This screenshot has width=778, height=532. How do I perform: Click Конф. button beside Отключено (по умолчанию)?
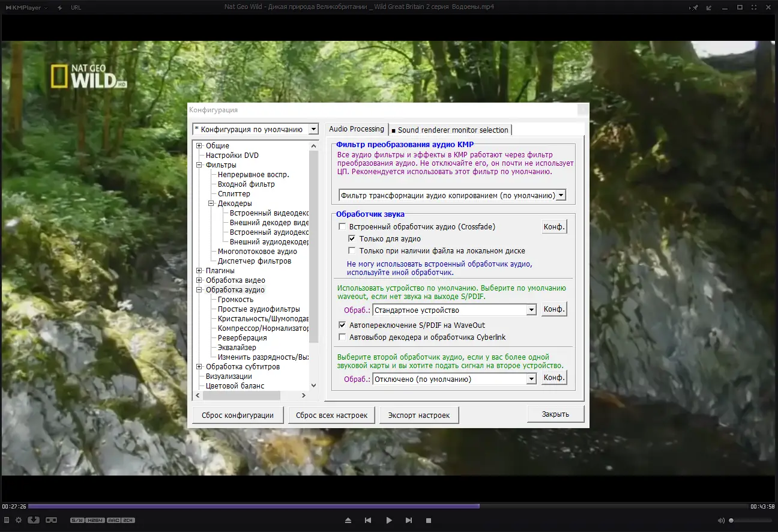[x=554, y=378]
